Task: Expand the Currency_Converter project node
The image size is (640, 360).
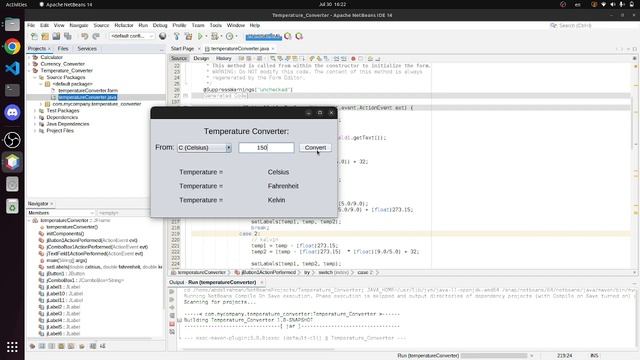Action: coord(29,64)
